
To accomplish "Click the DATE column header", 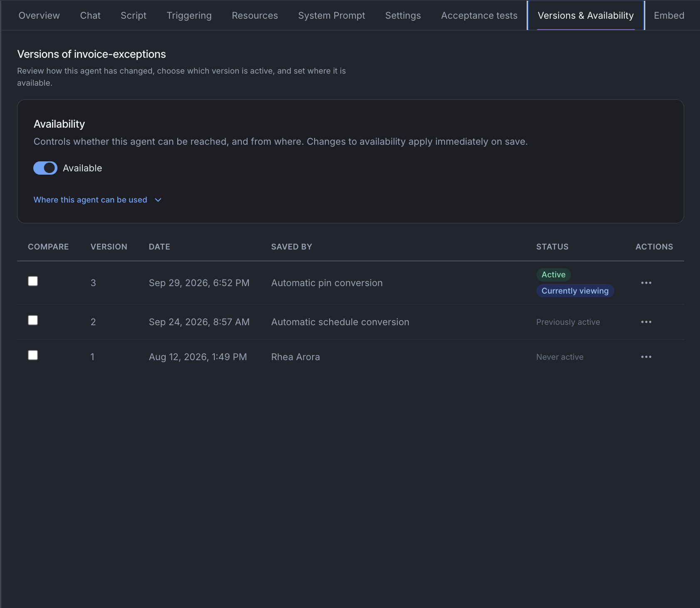I will tap(159, 247).
